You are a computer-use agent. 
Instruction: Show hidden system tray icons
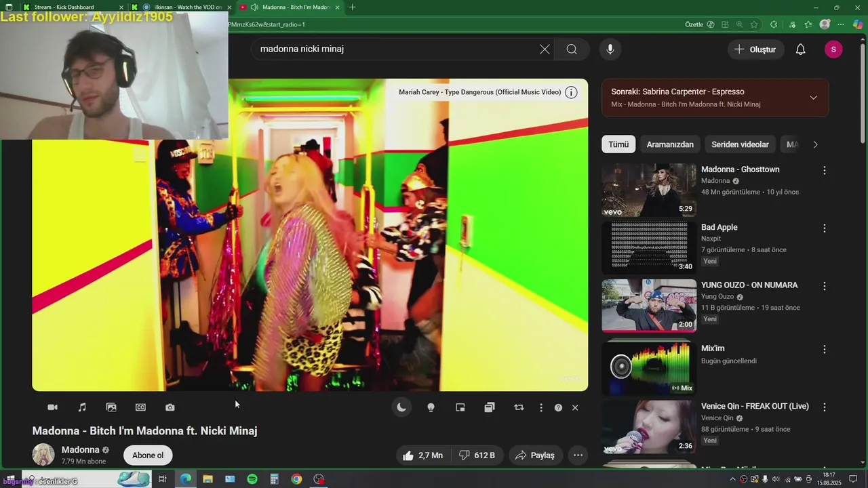[732, 479]
